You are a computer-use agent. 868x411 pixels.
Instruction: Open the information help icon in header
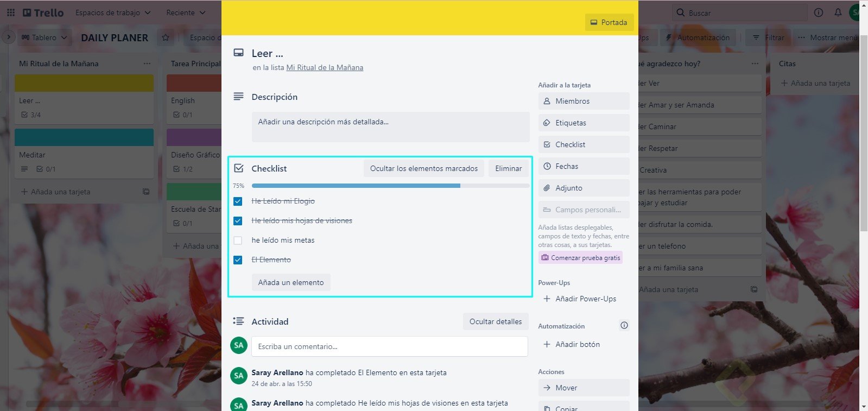(819, 12)
